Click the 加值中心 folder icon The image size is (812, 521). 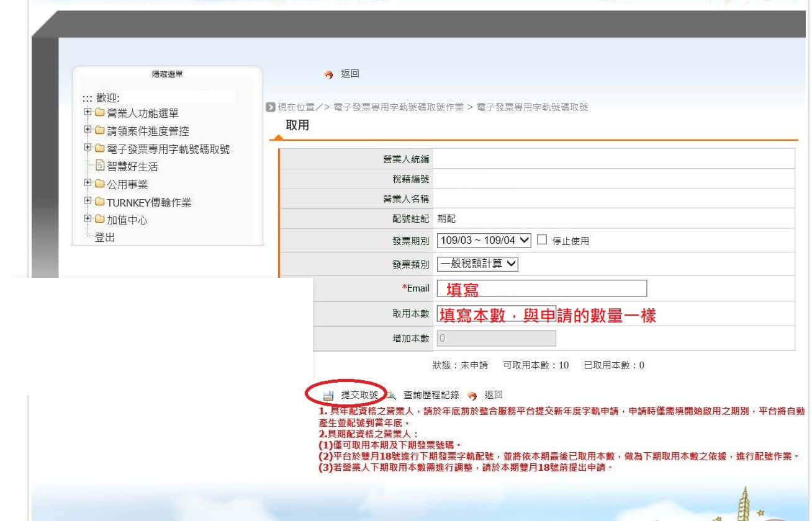tap(99, 220)
